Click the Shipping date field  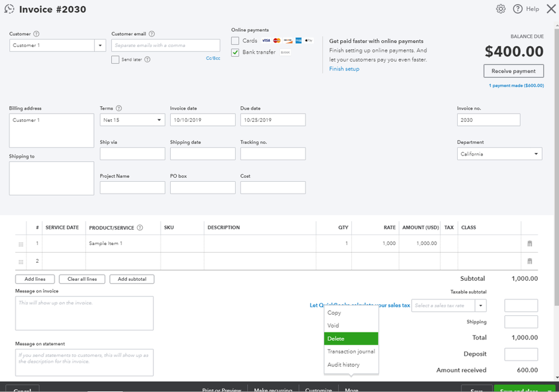pyautogui.click(x=203, y=154)
